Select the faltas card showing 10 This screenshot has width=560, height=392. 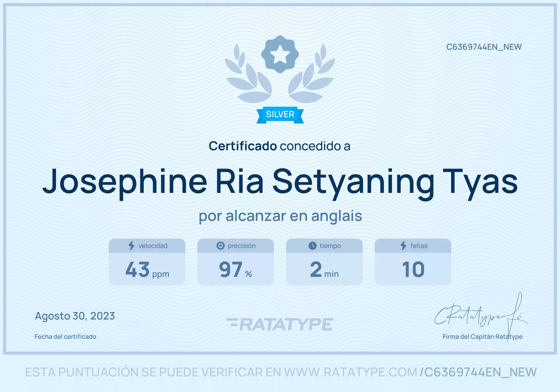[413, 262]
